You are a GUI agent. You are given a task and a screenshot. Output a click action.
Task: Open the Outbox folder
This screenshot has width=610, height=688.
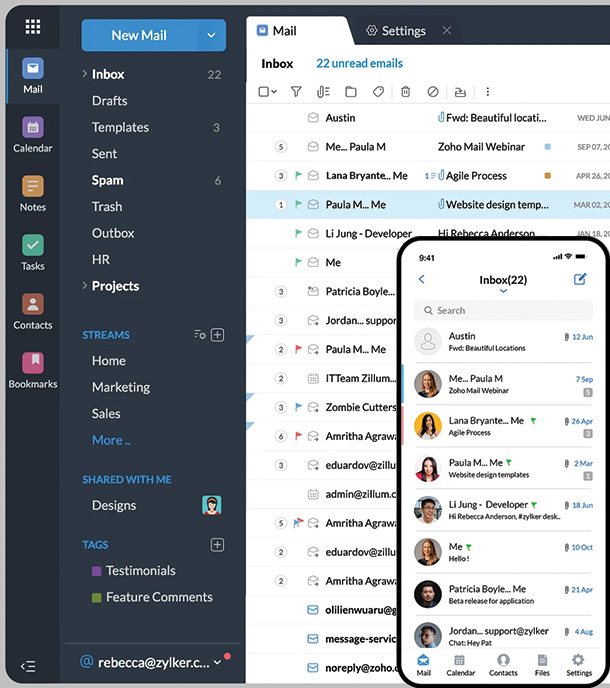click(113, 233)
